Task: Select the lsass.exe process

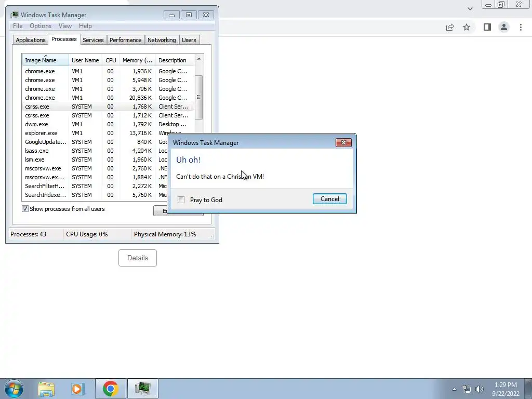Action: tap(95, 151)
